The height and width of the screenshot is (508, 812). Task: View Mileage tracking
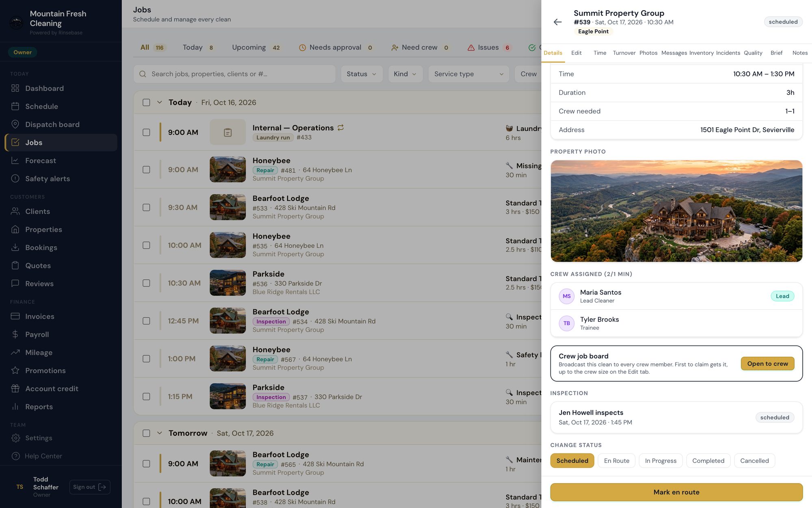(x=61, y=352)
